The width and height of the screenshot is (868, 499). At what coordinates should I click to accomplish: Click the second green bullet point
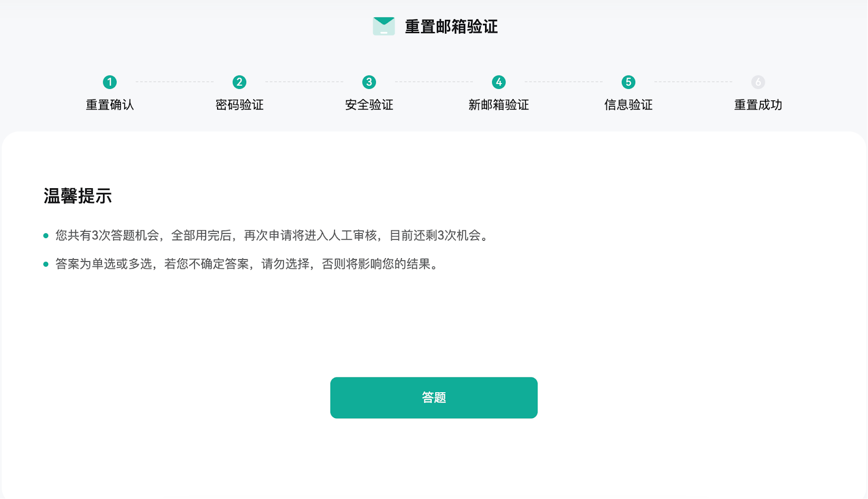[46, 264]
